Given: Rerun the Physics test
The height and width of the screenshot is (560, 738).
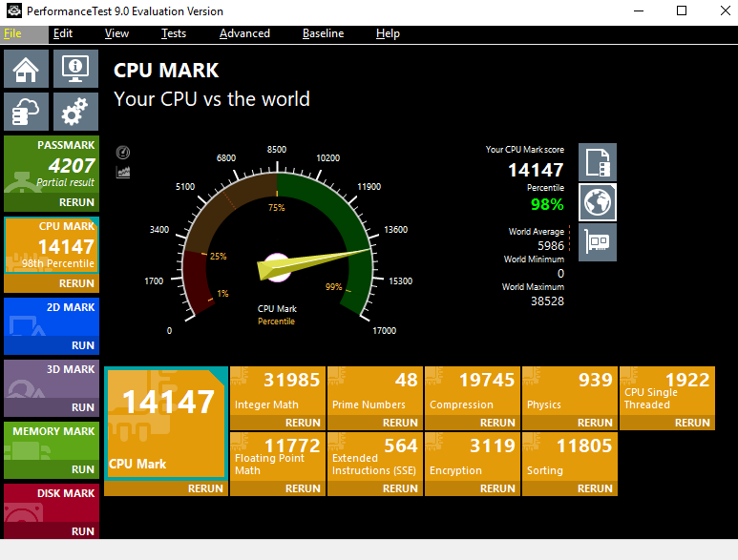Looking at the screenshot, I should [570, 423].
